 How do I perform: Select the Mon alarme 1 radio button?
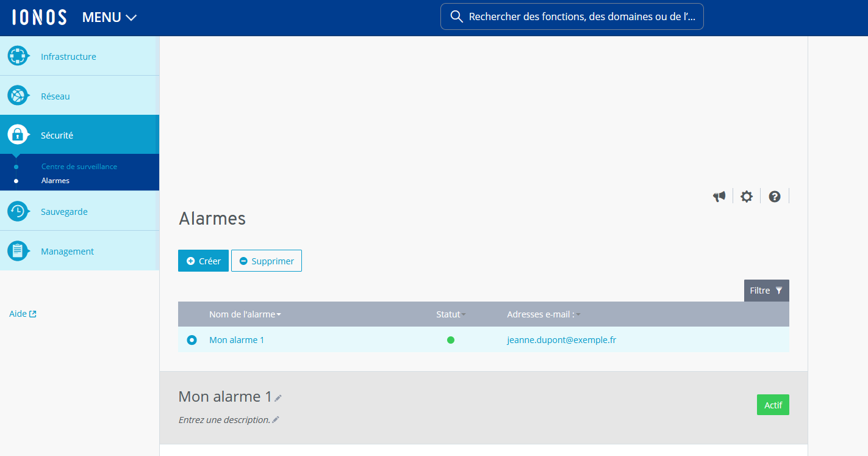pos(192,340)
